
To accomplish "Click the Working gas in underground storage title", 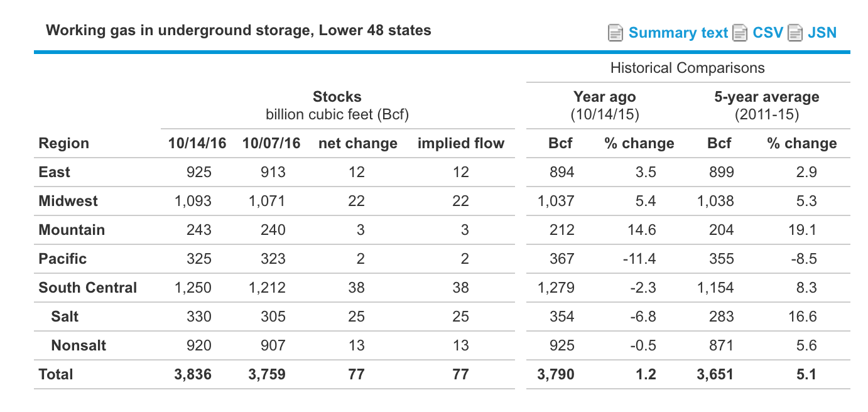I will tap(239, 30).
